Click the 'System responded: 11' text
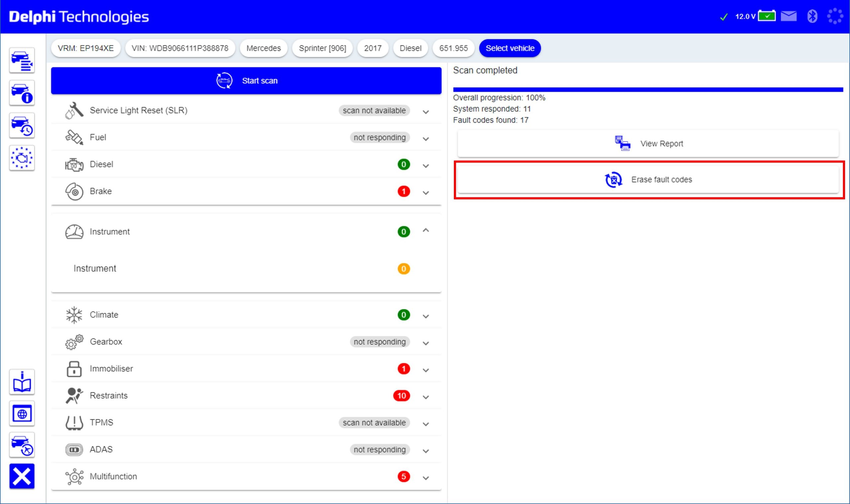Viewport: 850px width, 504px height. click(492, 109)
